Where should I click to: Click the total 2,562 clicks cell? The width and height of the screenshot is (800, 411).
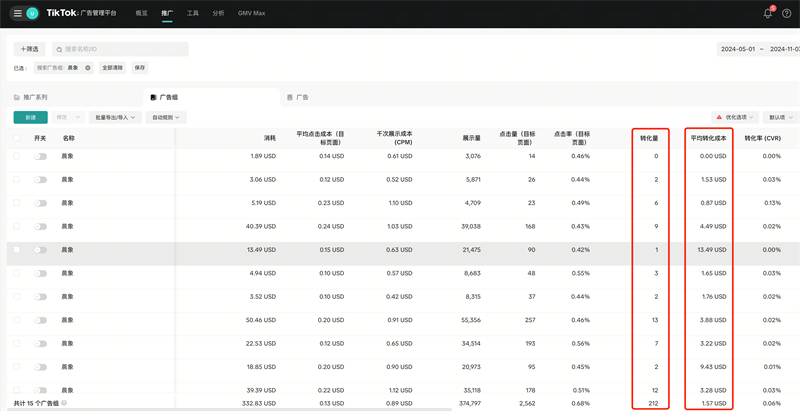[527, 403]
